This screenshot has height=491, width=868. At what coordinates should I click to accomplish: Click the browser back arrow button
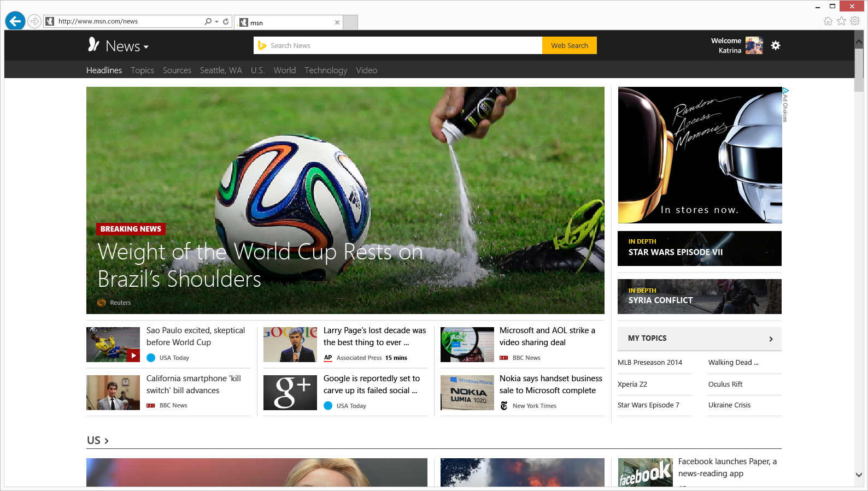pyautogui.click(x=15, y=21)
